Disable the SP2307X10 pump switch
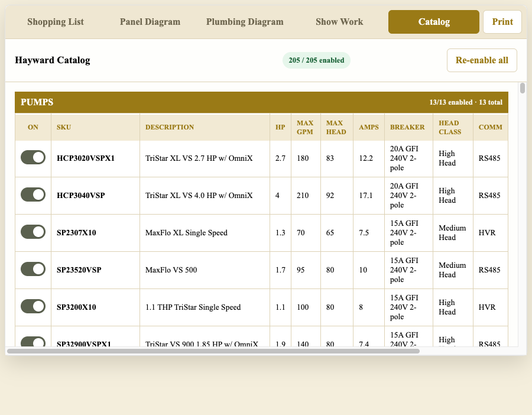532x415 pixels. pyautogui.click(x=33, y=232)
